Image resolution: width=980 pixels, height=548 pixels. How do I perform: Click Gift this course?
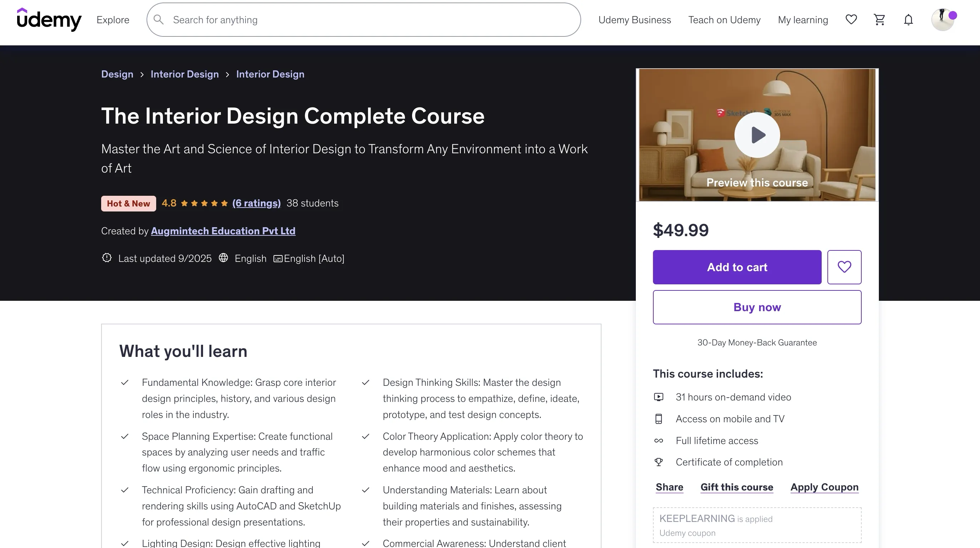737,487
